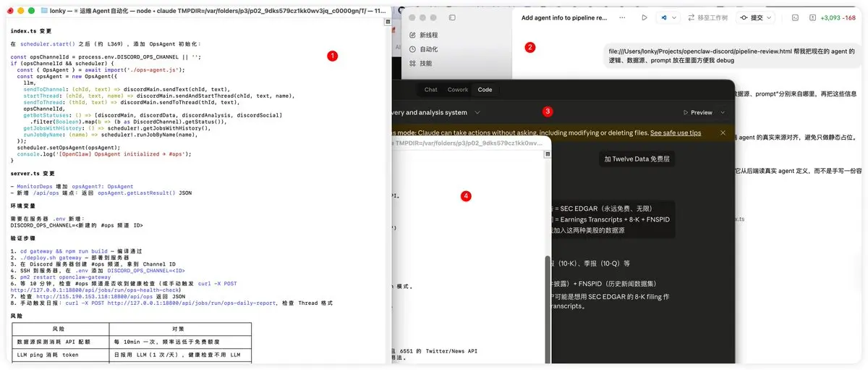The width and height of the screenshot is (868, 370).
Task: Switch to the Chat tab in Claude window
Action: point(430,90)
